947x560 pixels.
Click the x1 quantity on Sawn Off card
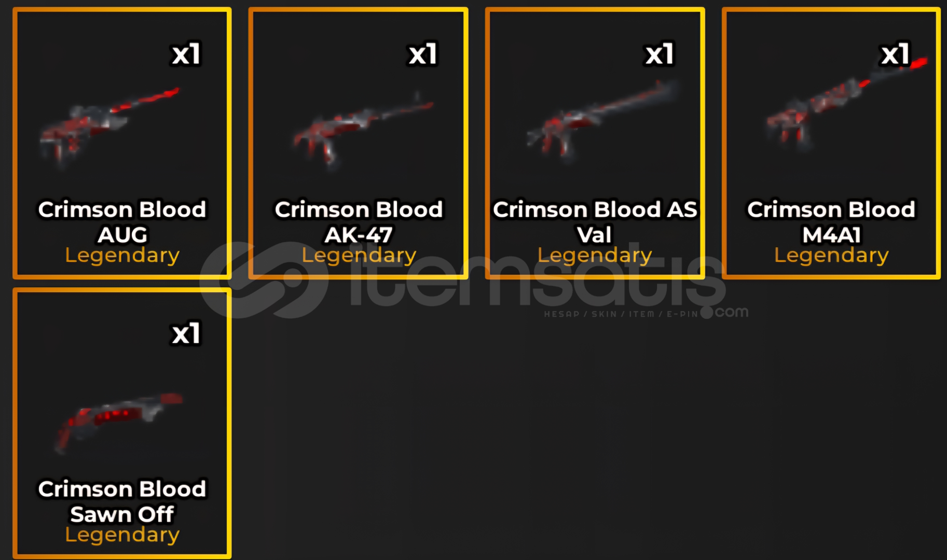click(186, 334)
